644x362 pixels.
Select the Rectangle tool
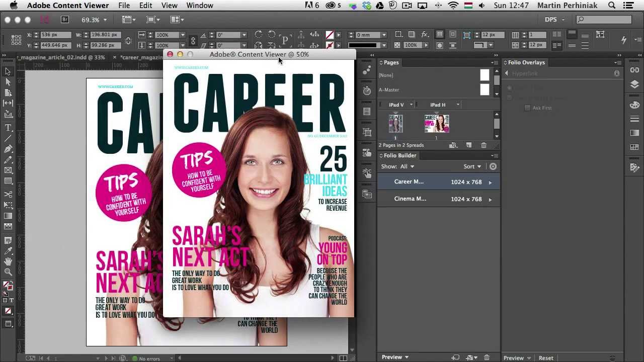pos(8,181)
